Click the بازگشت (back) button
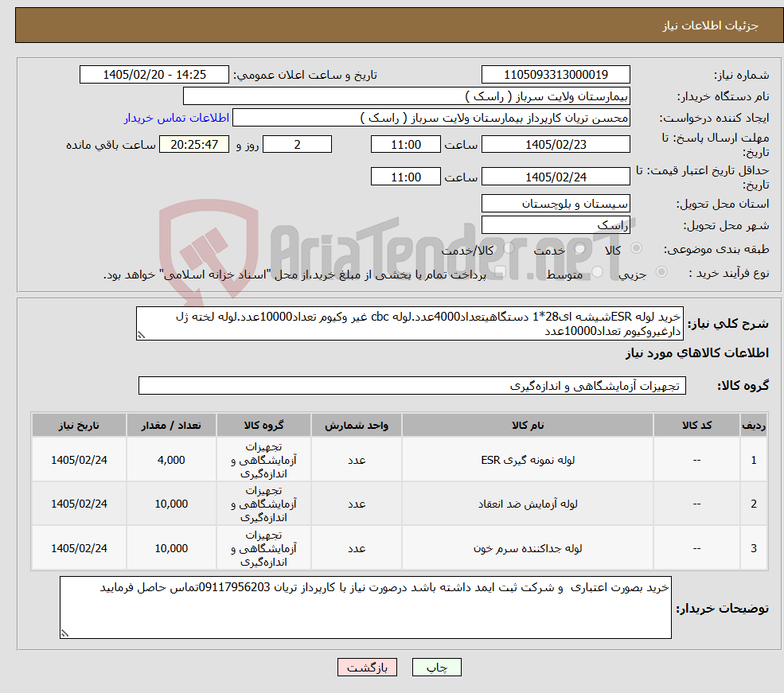Image resolution: width=784 pixels, height=693 pixels. coord(367,667)
